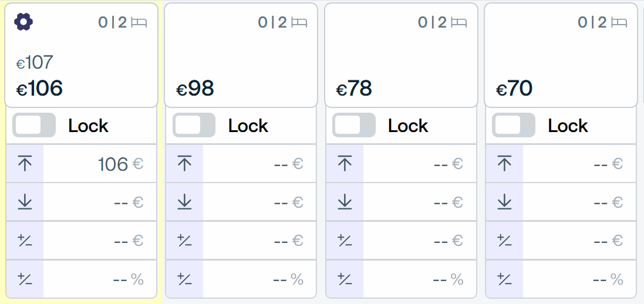Edit the max price field showing 106 €

(x=99, y=164)
